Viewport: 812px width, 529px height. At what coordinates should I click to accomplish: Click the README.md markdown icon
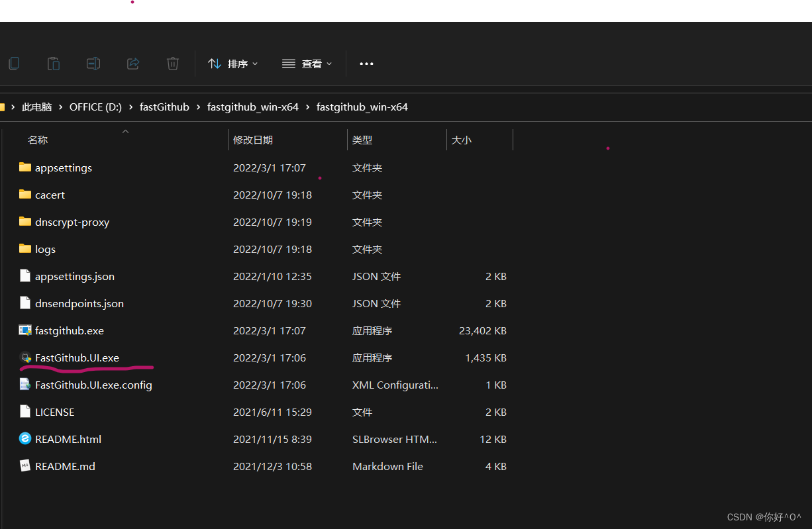point(25,466)
